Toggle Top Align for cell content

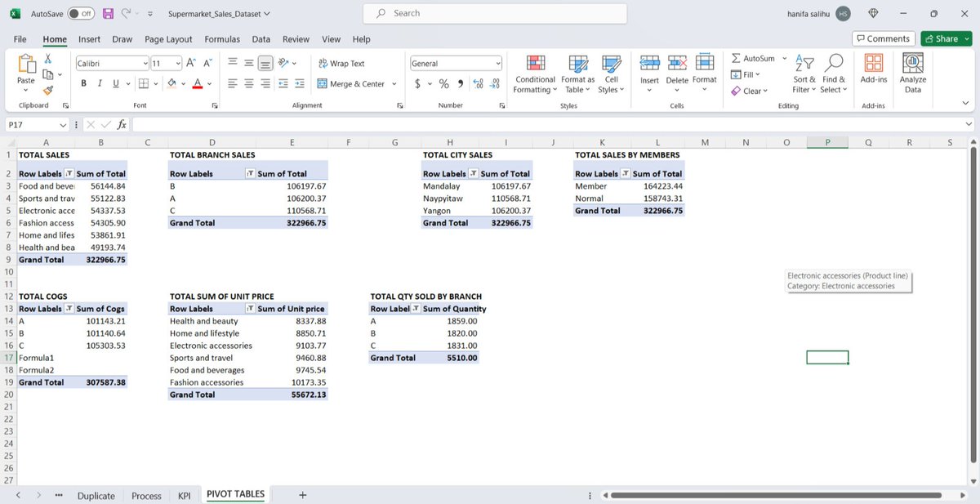tap(233, 63)
